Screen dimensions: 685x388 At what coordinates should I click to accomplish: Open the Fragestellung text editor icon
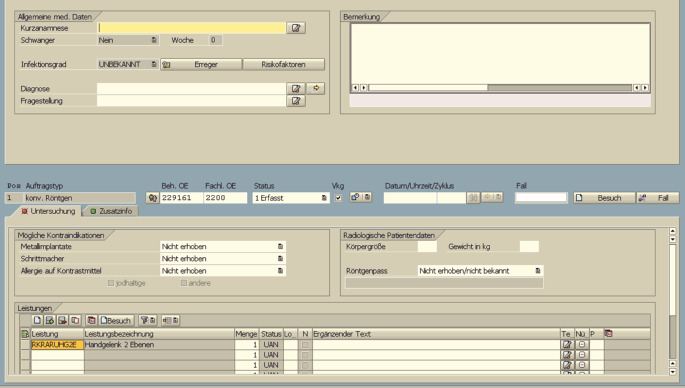click(296, 101)
